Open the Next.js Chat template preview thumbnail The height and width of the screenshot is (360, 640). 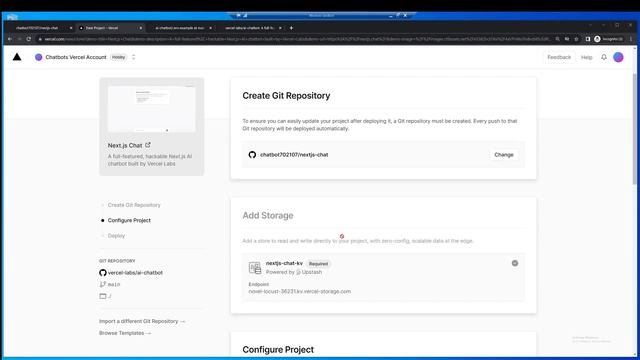[151, 109]
